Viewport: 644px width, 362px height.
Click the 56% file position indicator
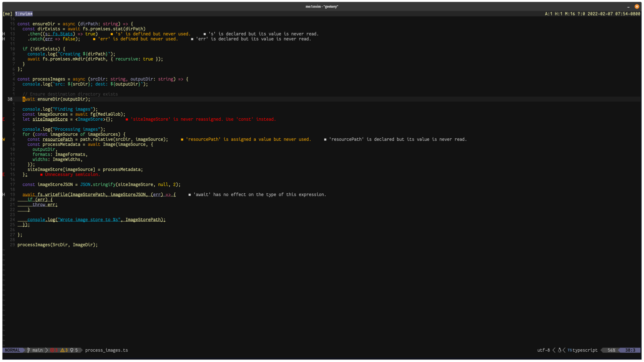pos(611,350)
